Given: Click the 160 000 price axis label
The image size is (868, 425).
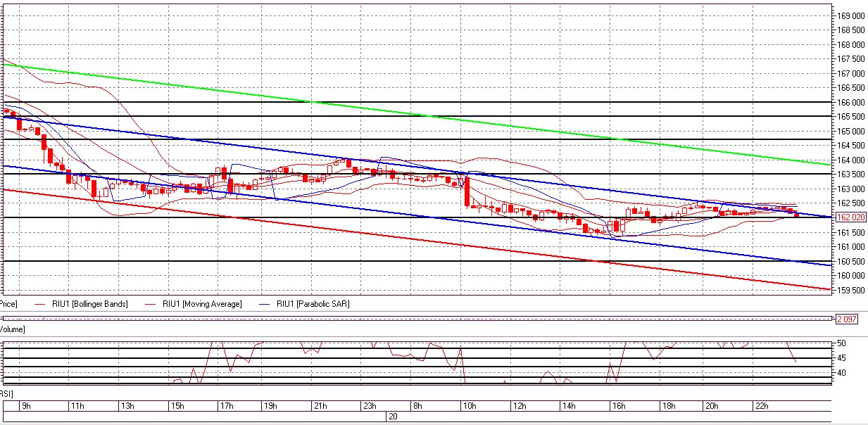Looking at the screenshot, I should [852, 275].
